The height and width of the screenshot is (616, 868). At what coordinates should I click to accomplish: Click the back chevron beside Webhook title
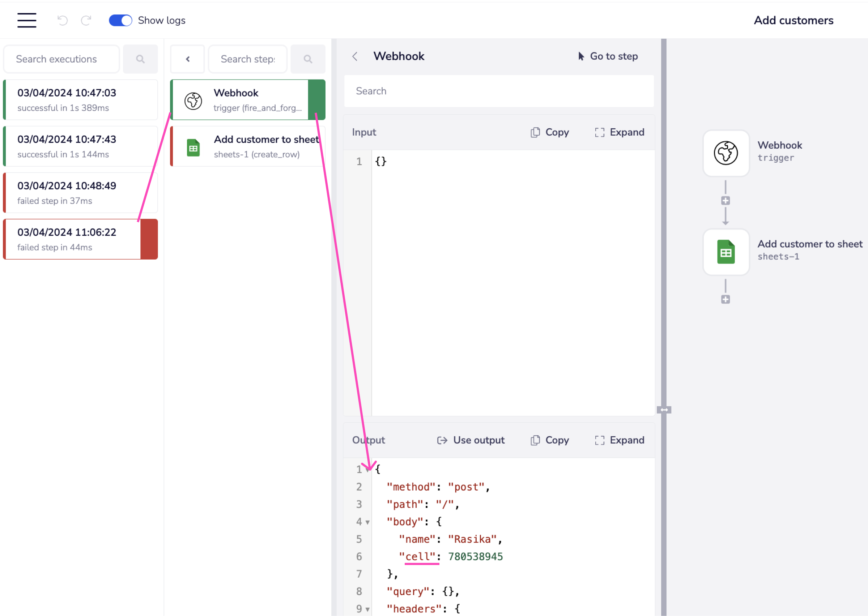pyautogui.click(x=355, y=56)
